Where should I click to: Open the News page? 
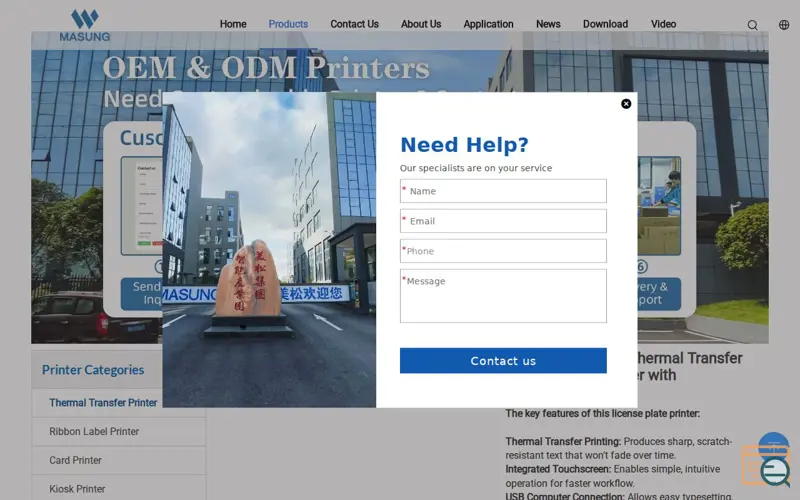(548, 24)
